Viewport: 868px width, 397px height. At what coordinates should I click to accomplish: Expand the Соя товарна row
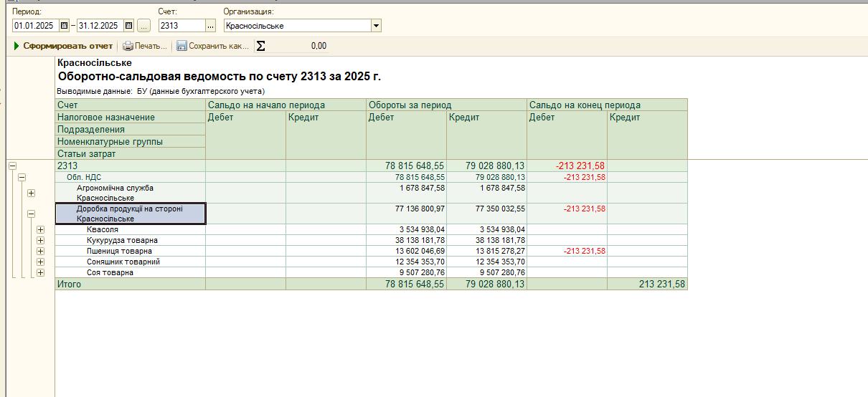[x=40, y=272]
